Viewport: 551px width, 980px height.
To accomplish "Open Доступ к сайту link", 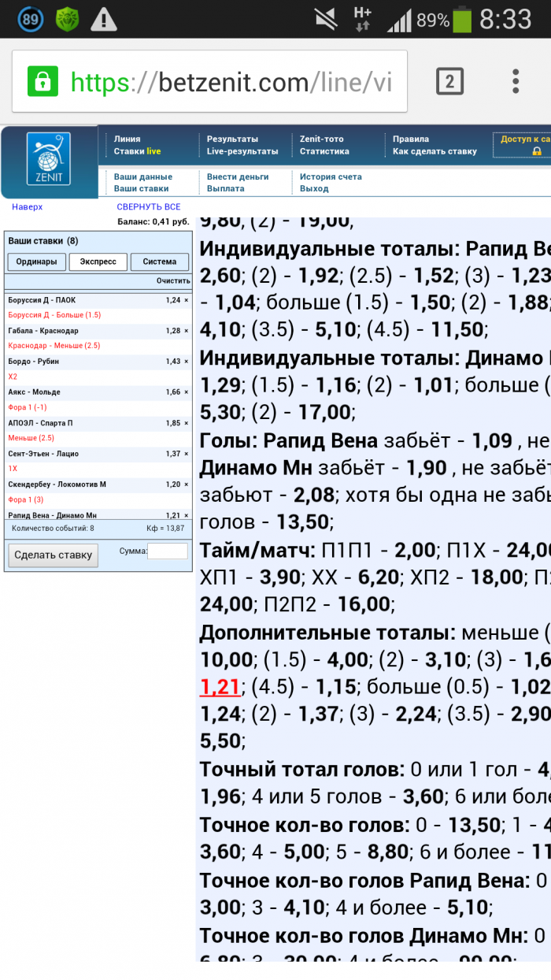I will 525,139.
